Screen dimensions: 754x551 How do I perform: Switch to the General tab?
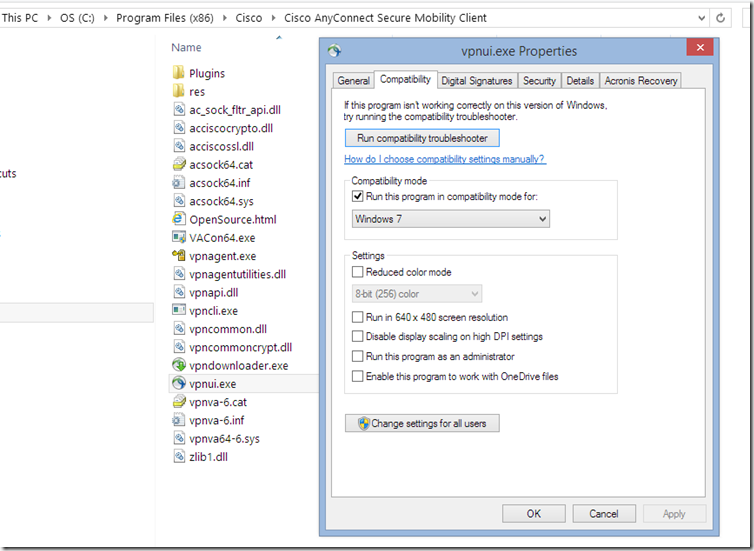353,81
